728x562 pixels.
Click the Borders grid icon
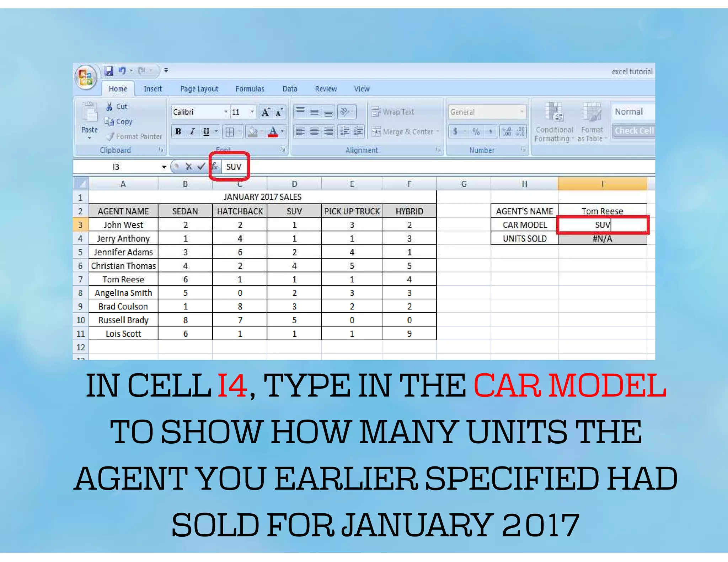point(230,132)
